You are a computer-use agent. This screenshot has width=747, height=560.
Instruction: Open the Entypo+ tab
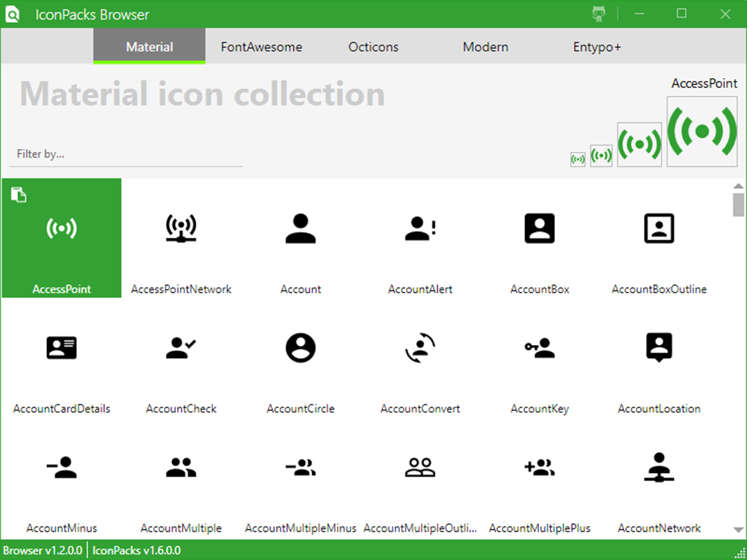point(597,47)
